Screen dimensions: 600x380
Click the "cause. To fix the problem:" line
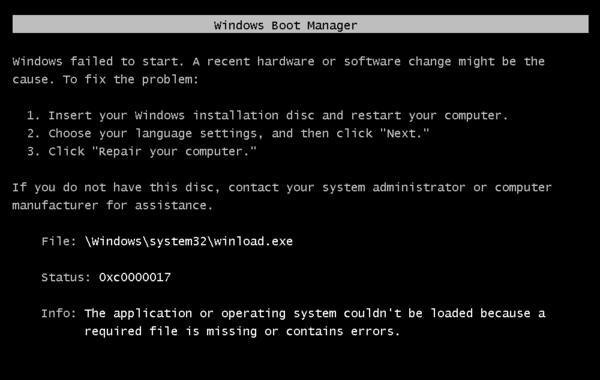tap(105, 80)
